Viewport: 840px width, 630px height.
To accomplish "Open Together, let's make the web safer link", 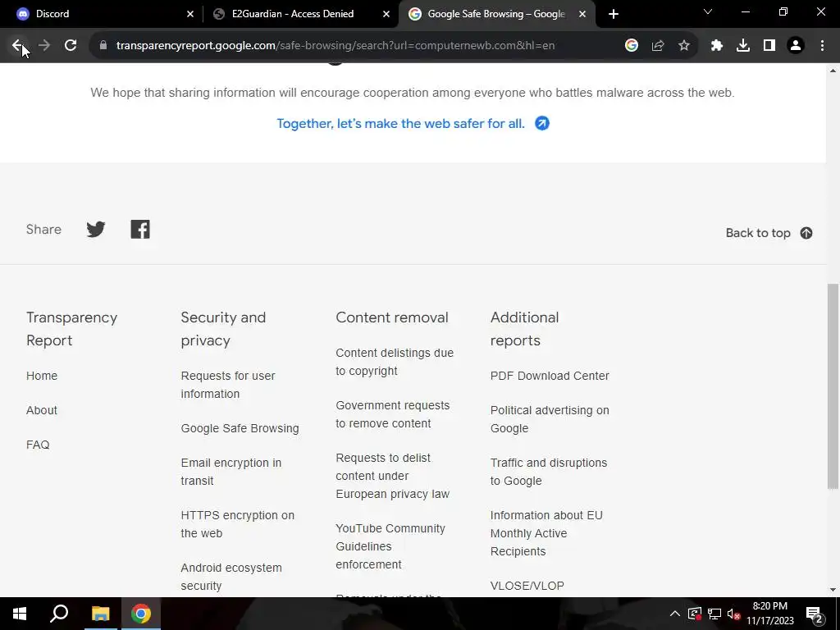I will tap(400, 123).
